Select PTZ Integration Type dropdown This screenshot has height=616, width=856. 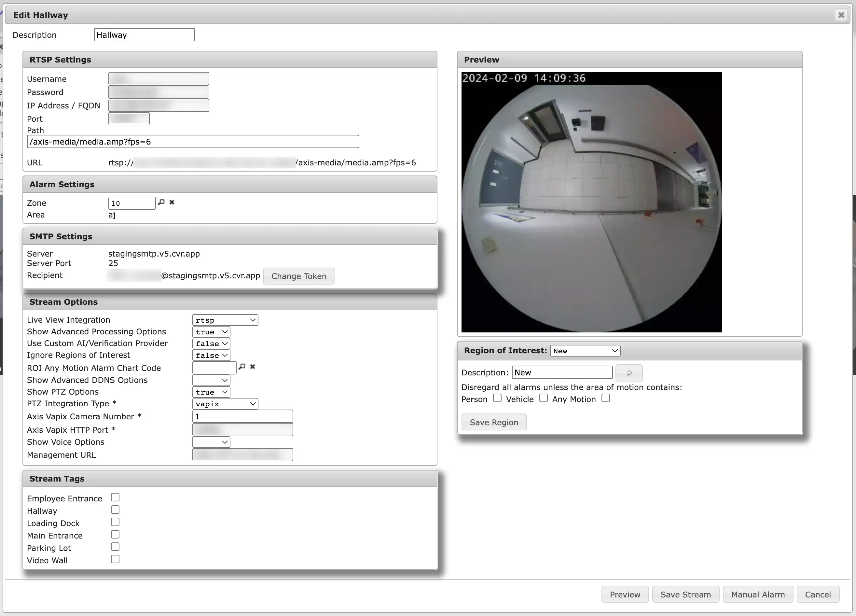pos(225,404)
